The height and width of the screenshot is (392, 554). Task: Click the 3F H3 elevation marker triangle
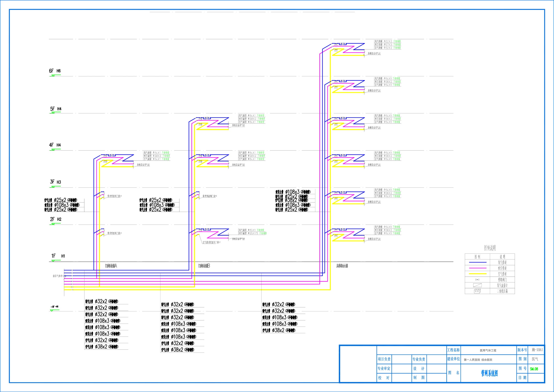click(x=53, y=187)
